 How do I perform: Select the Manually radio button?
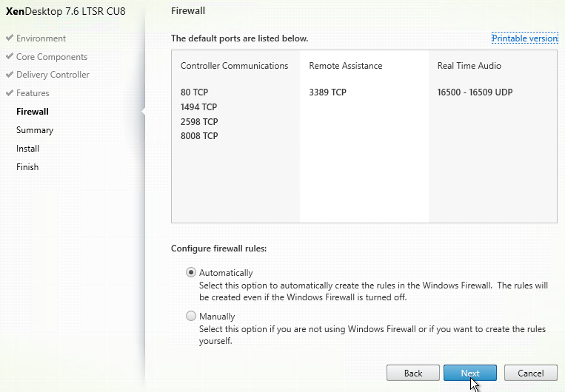coord(191,316)
